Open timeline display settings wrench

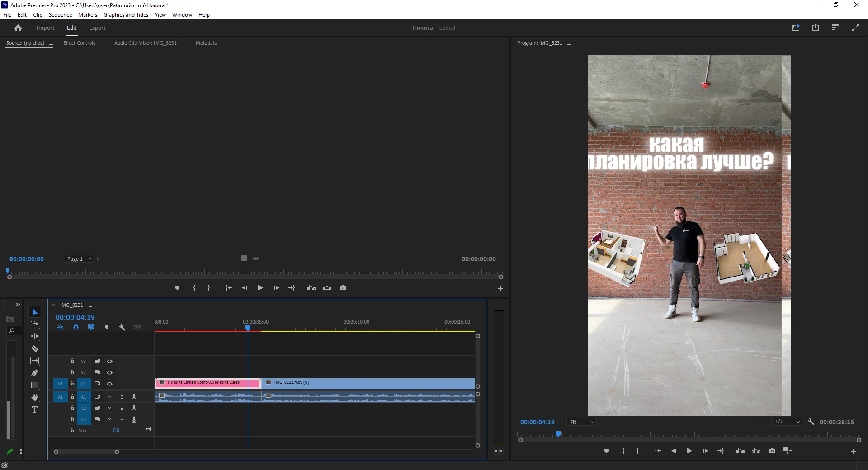pos(122,327)
